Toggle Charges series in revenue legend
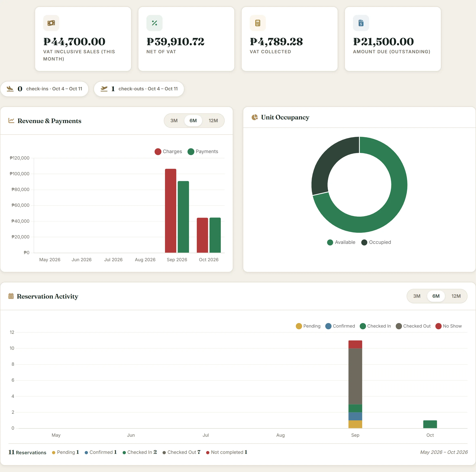 168,151
